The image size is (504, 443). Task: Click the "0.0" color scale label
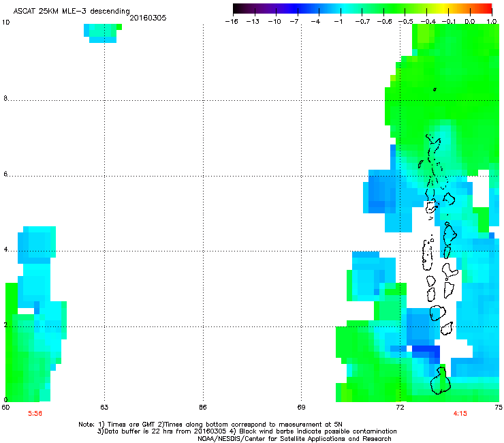pyautogui.click(x=470, y=22)
